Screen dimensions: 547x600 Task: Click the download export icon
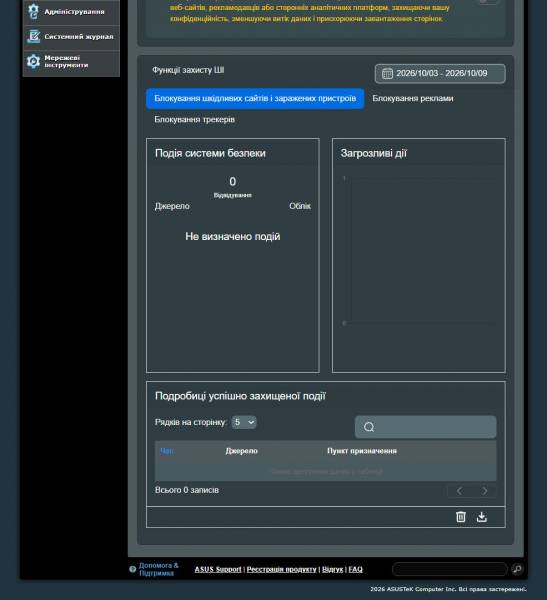482,517
